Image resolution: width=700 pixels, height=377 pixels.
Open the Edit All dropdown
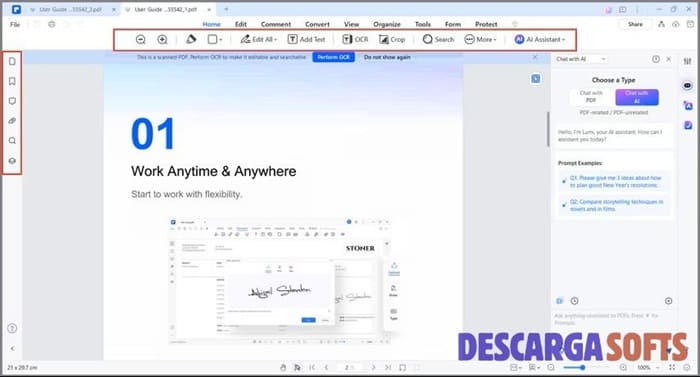pos(258,39)
